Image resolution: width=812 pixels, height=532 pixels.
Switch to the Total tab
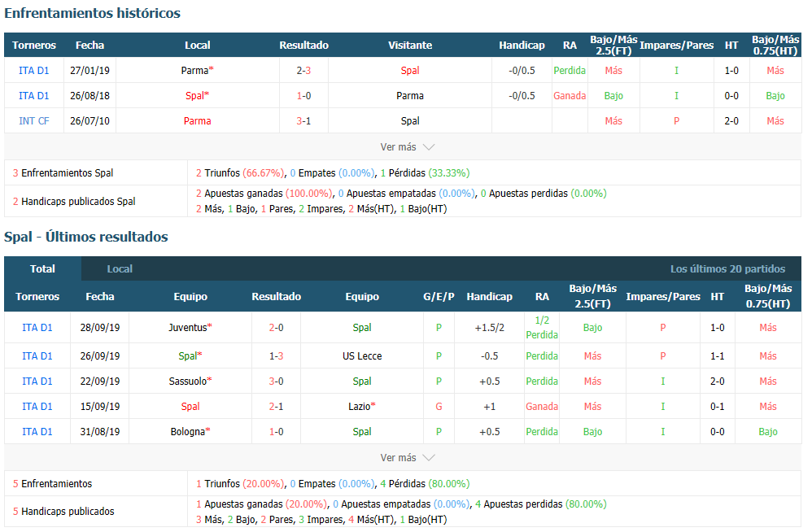click(42, 268)
